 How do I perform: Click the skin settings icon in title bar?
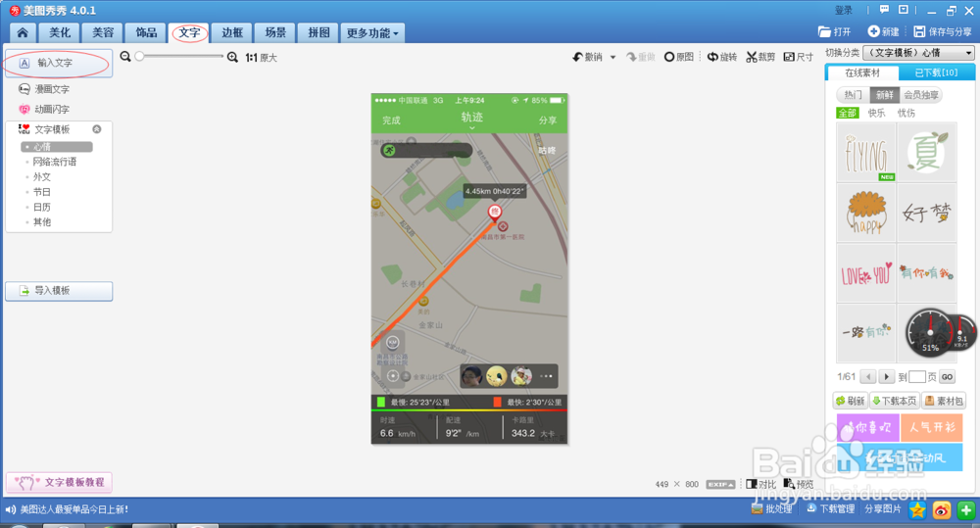tap(904, 10)
